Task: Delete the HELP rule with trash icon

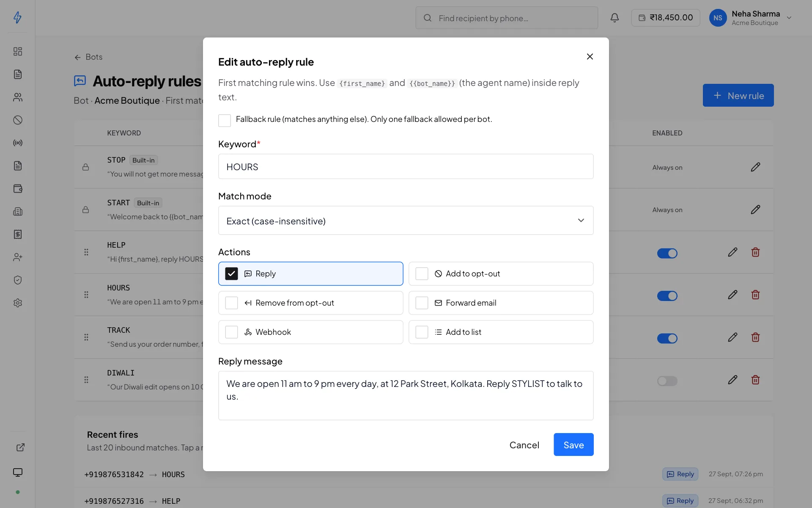Action: coord(755,252)
